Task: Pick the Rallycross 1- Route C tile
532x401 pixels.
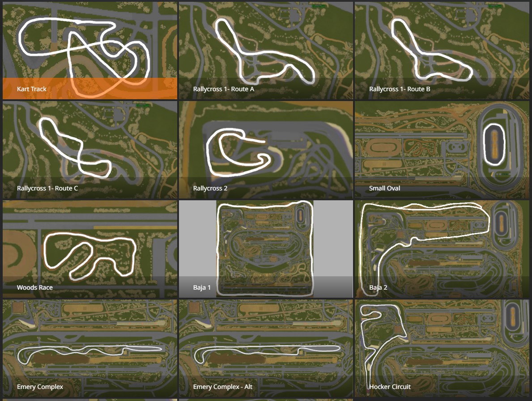Action: 90,150
